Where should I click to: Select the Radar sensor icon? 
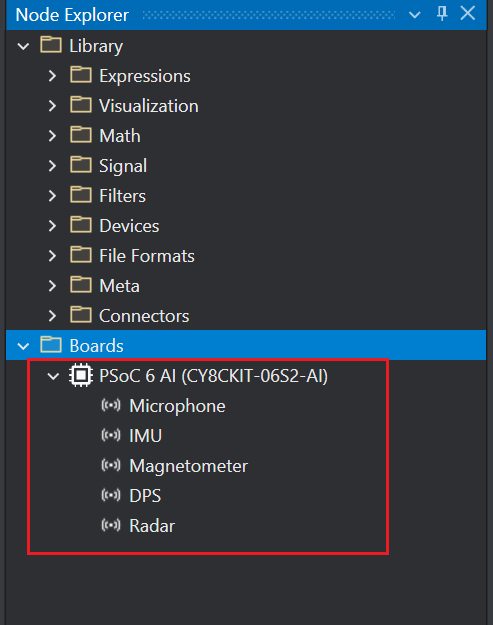click(x=111, y=525)
